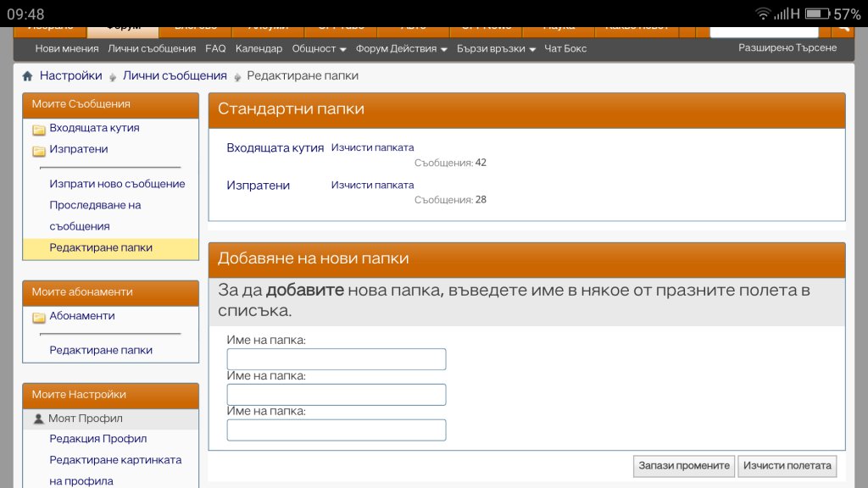Focus the first Име на папка field
This screenshot has width=868, height=488.
click(336, 359)
